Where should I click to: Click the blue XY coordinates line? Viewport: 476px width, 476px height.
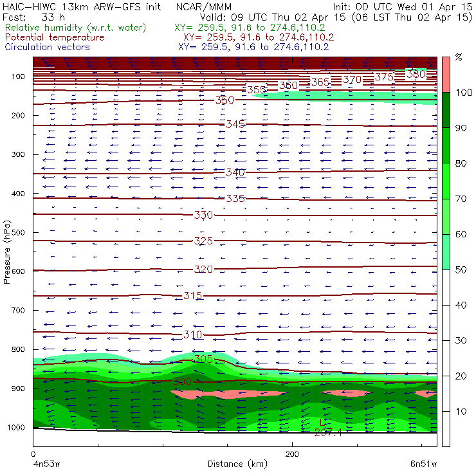(x=253, y=47)
